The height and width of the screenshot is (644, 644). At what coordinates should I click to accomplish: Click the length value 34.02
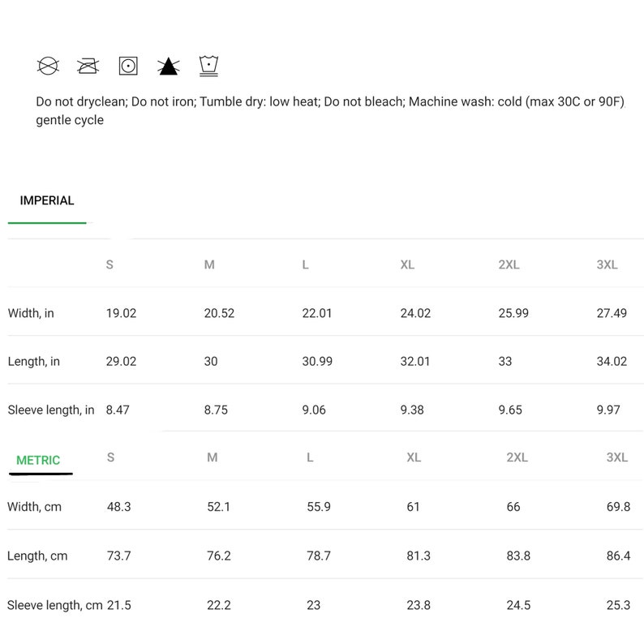pos(612,361)
